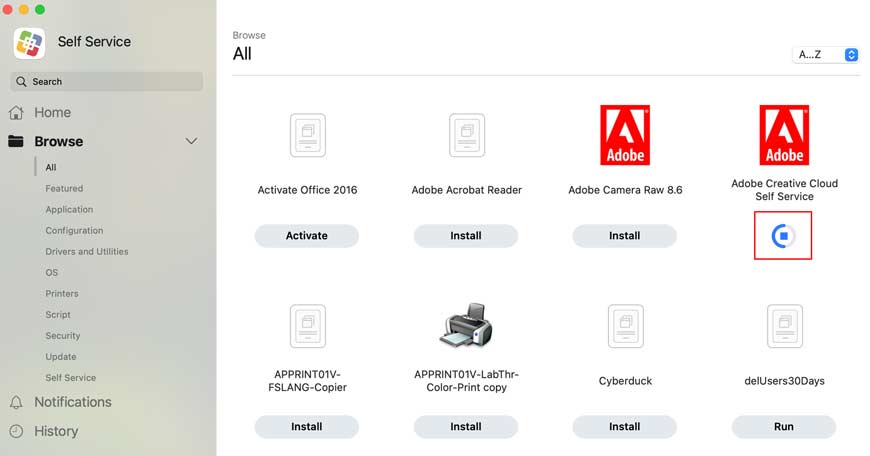Select the Application category
Image resolution: width=870 pixels, height=456 pixels.
(x=69, y=210)
